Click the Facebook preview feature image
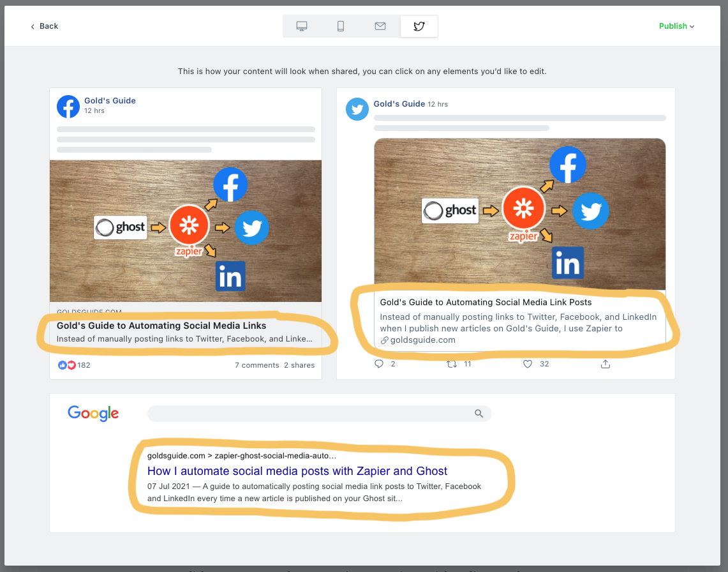728x572 pixels. [186, 231]
